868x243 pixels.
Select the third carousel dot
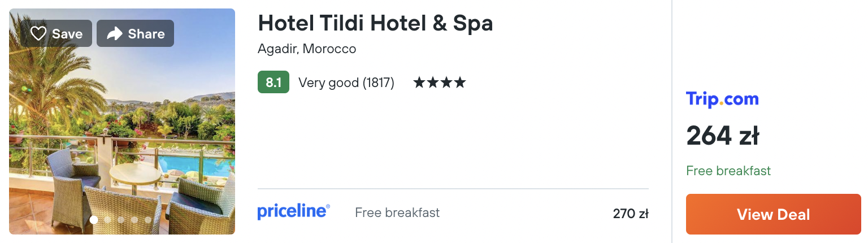click(x=121, y=220)
